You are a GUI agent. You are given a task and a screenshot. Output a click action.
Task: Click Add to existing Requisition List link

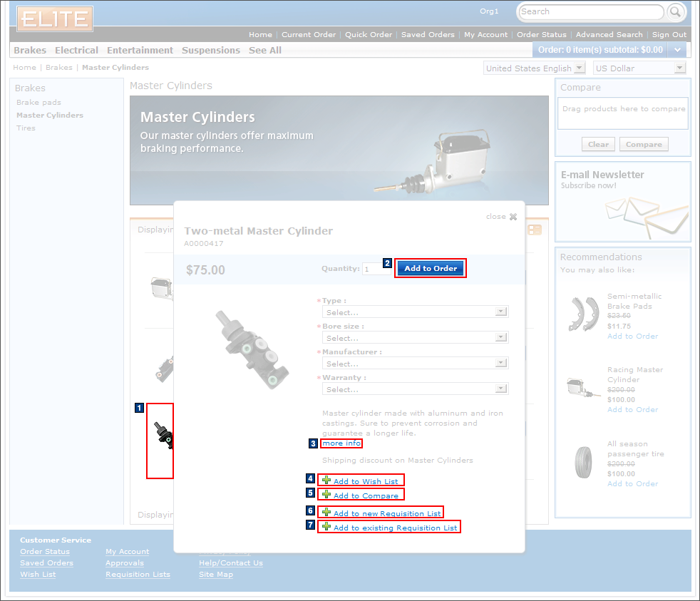click(x=395, y=528)
